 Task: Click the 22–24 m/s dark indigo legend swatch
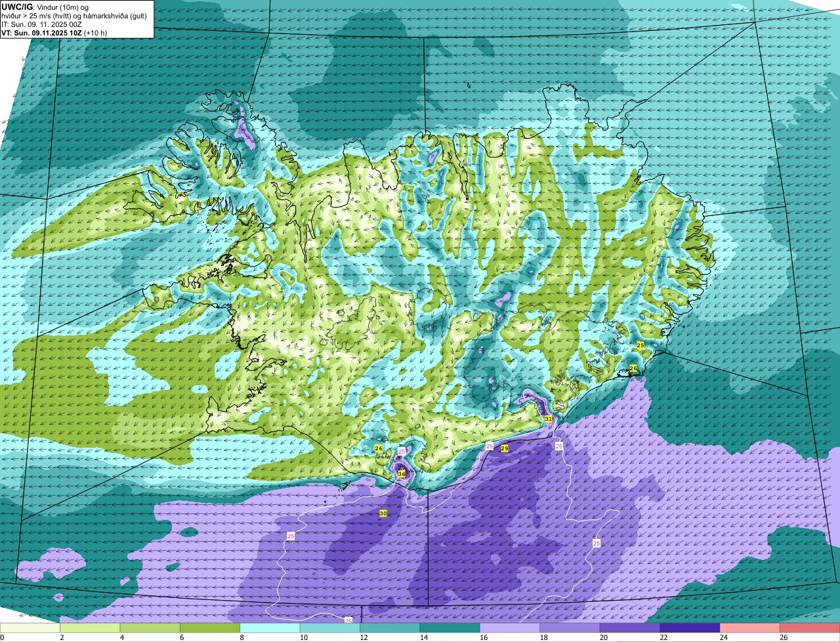tap(690, 628)
